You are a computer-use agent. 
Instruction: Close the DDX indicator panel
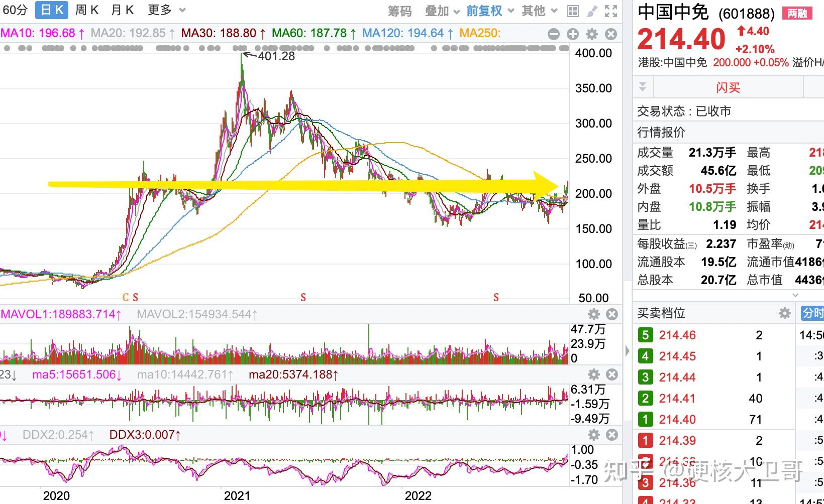612,435
